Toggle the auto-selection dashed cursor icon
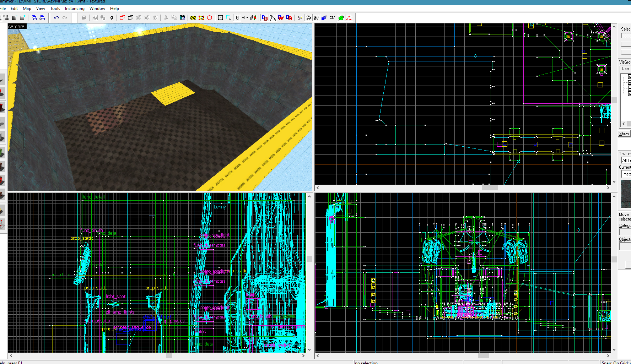 click(228, 18)
